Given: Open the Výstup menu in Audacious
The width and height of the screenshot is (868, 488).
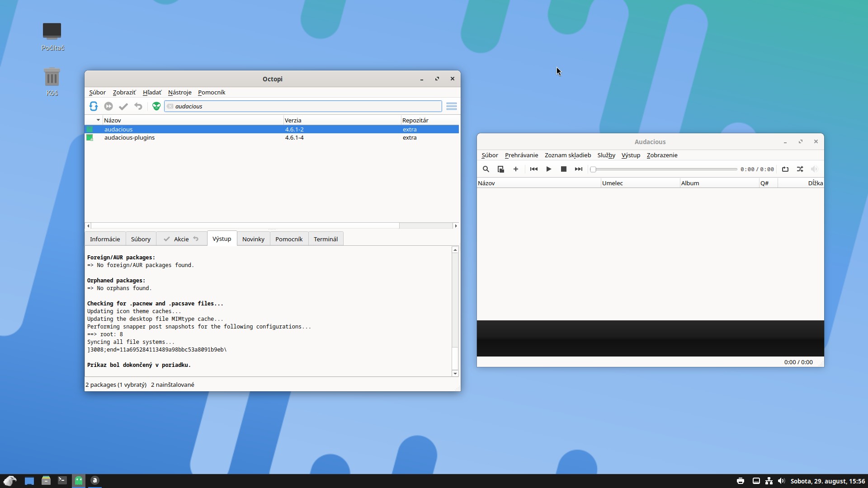Looking at the screenshot, I should pos(631,155).
